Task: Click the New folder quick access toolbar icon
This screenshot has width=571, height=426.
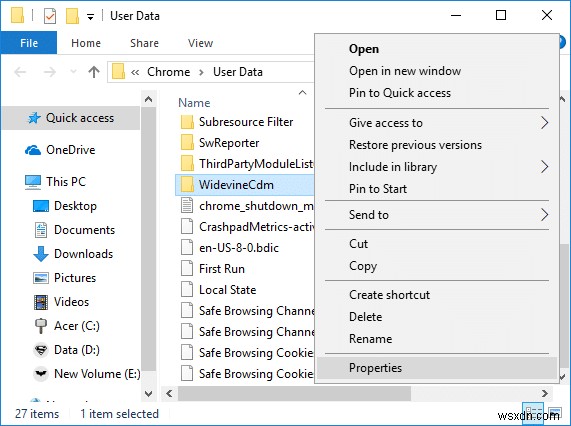Action: click(72, 16)
